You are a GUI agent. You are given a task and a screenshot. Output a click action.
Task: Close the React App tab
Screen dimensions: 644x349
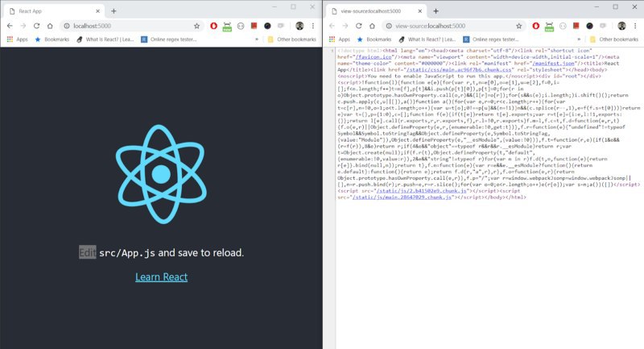[97, 11]
